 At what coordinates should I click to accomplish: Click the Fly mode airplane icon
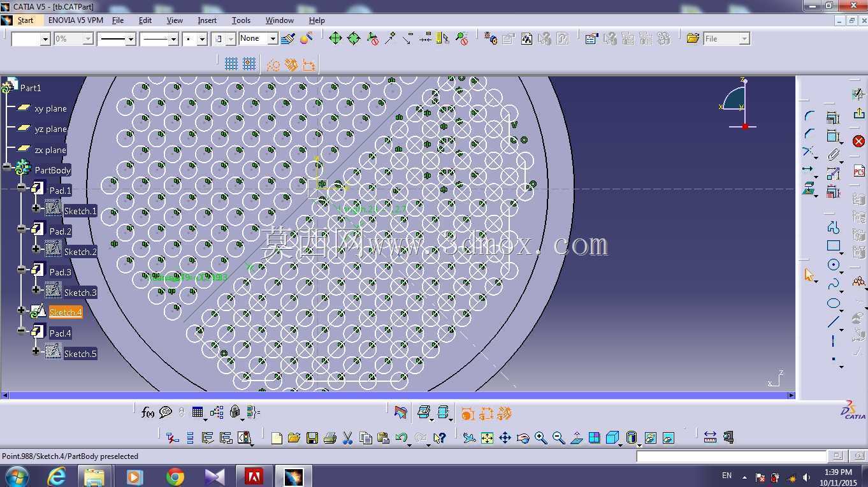[x=469, y=438]
